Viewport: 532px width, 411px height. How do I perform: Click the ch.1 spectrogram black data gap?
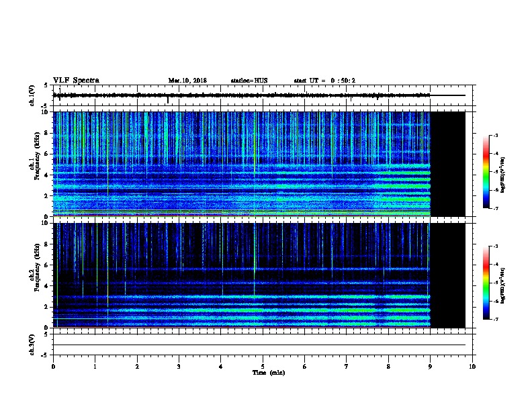click(447, 164)
